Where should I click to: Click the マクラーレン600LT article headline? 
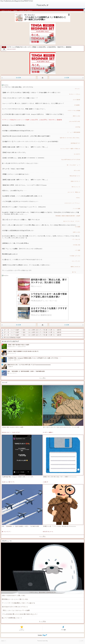tap(39, 47)
